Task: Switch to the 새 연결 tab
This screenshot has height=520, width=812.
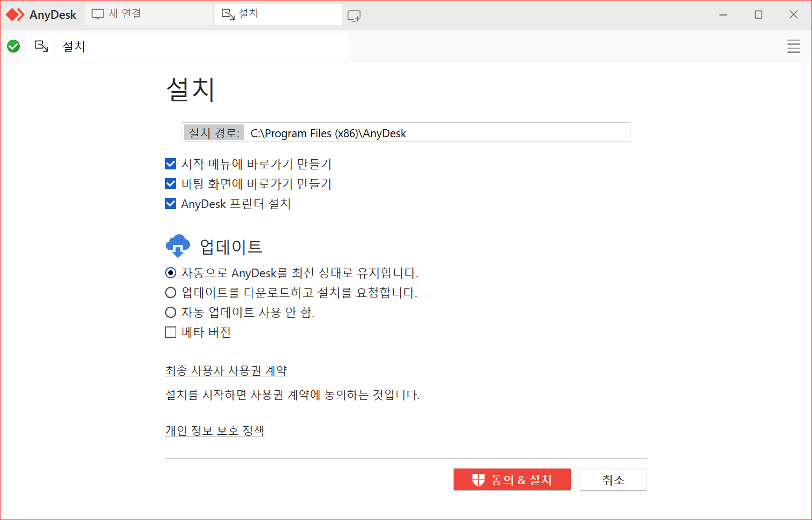Action: 148,14
